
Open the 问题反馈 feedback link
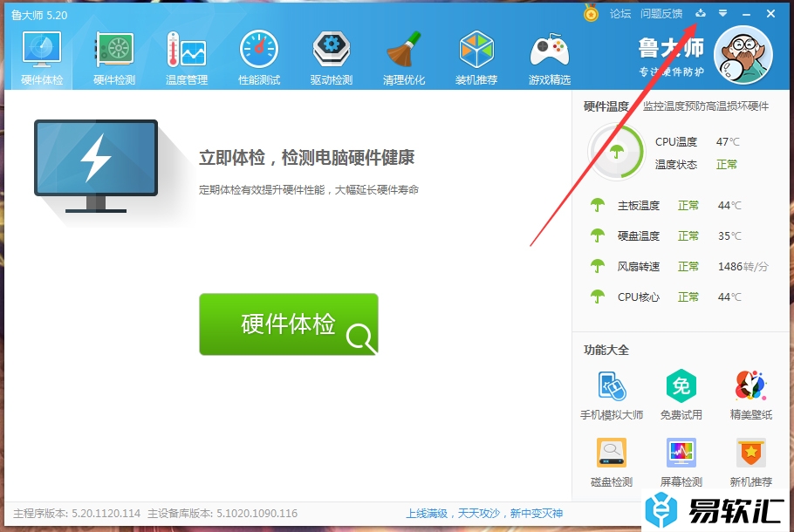pos(661,14)
